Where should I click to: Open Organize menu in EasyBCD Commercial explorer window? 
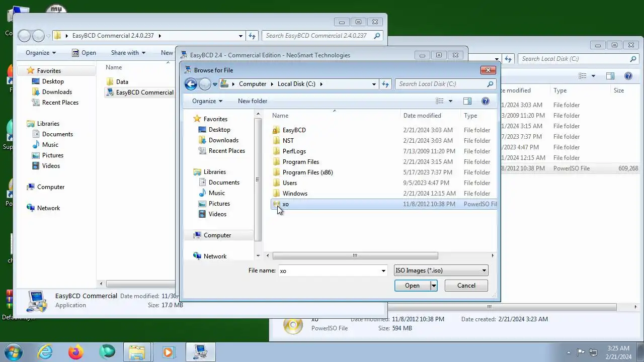[x=41, y=53]
